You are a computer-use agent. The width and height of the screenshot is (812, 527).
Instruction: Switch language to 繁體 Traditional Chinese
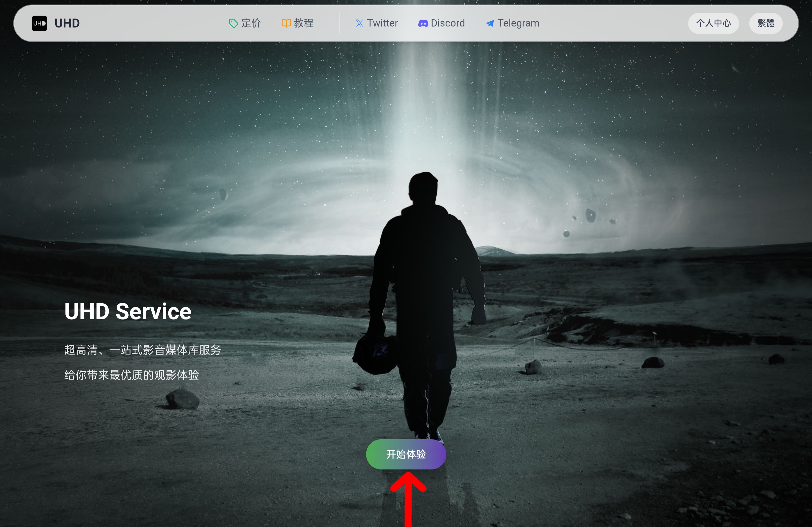click(x=766, y=23)
